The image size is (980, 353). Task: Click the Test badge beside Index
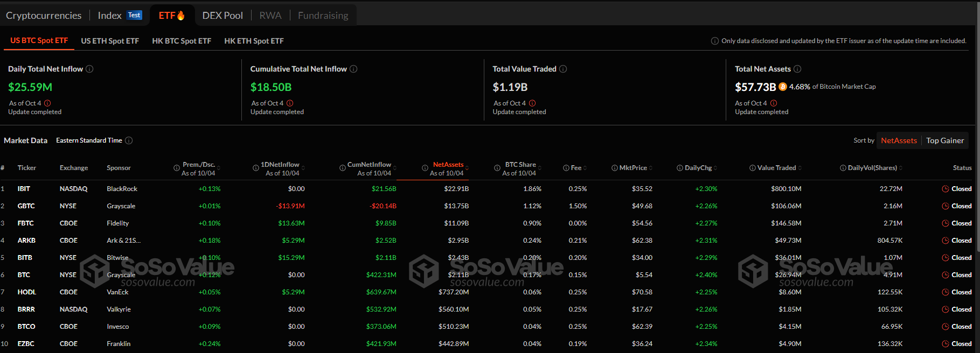pyautogui.click(x=134, y=15)
